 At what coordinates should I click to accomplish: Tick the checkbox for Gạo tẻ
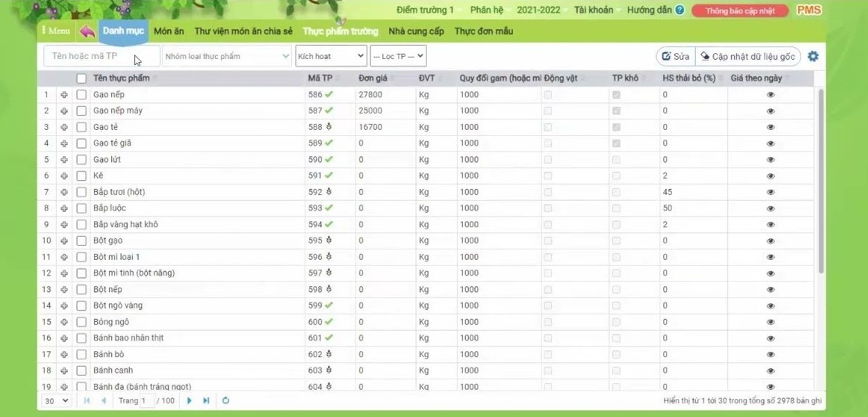(x=82, y=127)
